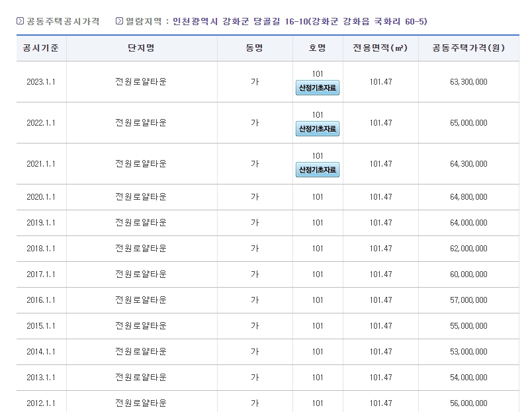532x412 pixels.
Task: Click price 62,000,000 in the table
Action: tap(468, 249)
